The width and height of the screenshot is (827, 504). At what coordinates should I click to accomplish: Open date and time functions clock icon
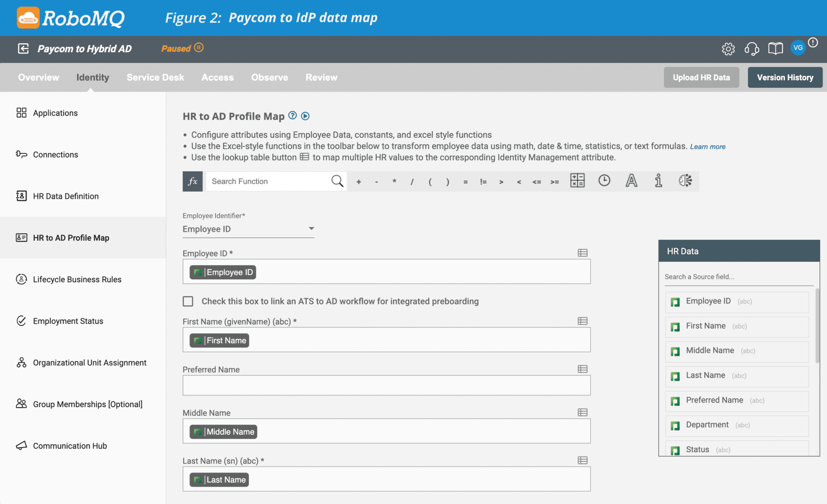click(x=604, y=181)
